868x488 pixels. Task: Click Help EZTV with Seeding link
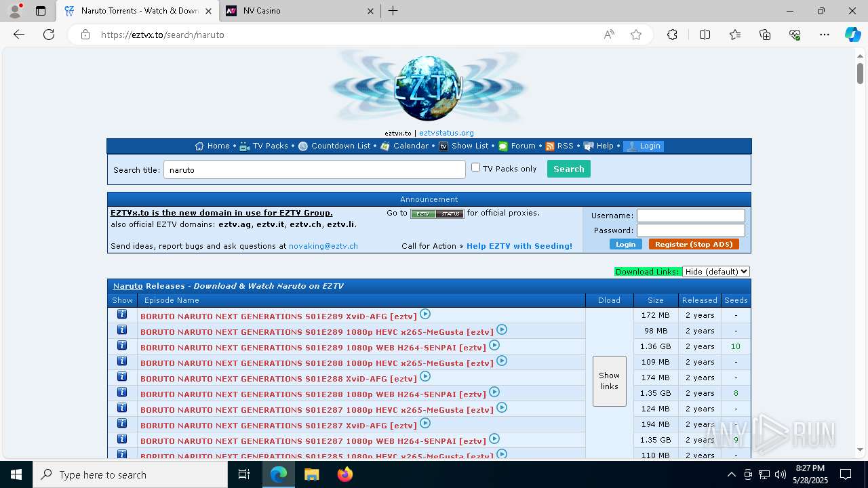pos(519,246)
